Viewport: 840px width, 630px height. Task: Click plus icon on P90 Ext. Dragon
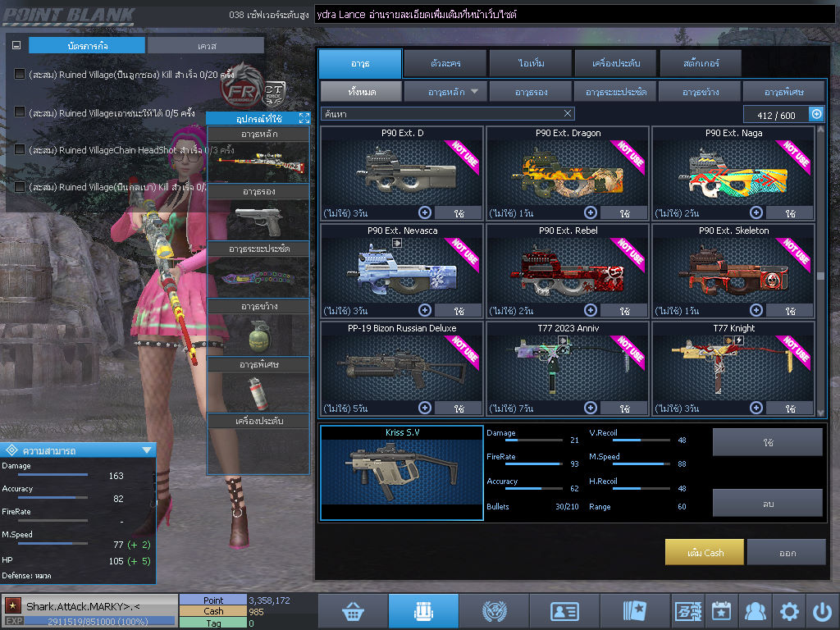click(x=591, y=212)
